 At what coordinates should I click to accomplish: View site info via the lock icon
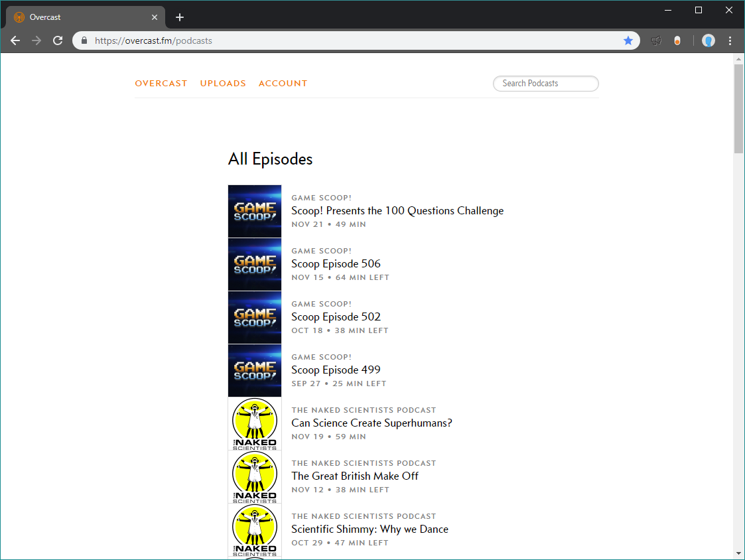pos(84,41)
